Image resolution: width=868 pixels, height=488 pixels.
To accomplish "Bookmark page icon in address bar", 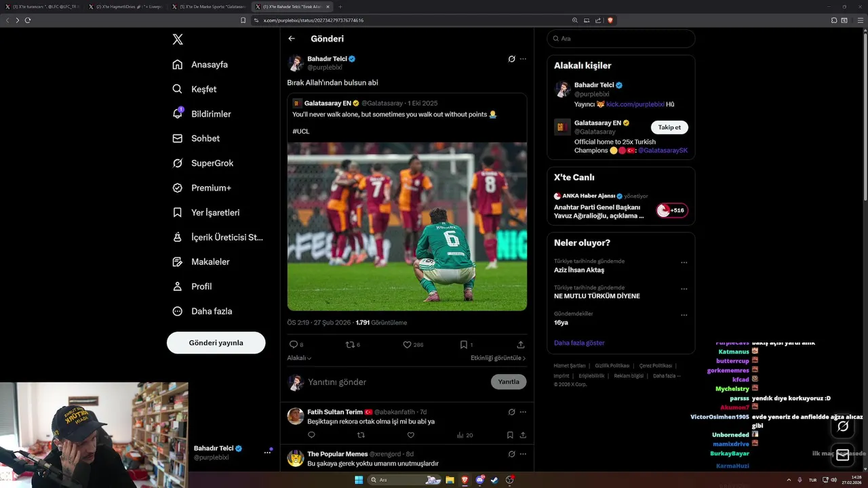I will click(x=243, y=20).
